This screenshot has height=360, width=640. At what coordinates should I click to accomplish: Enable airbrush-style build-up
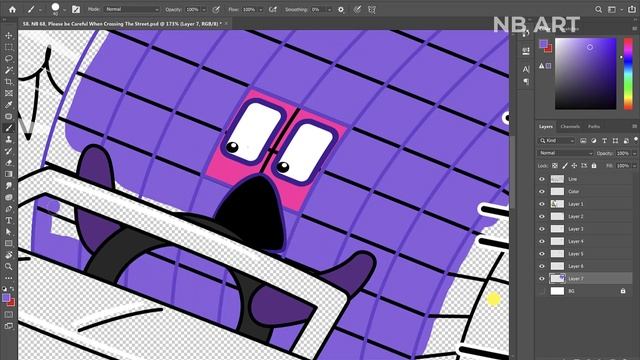(273, 9)
